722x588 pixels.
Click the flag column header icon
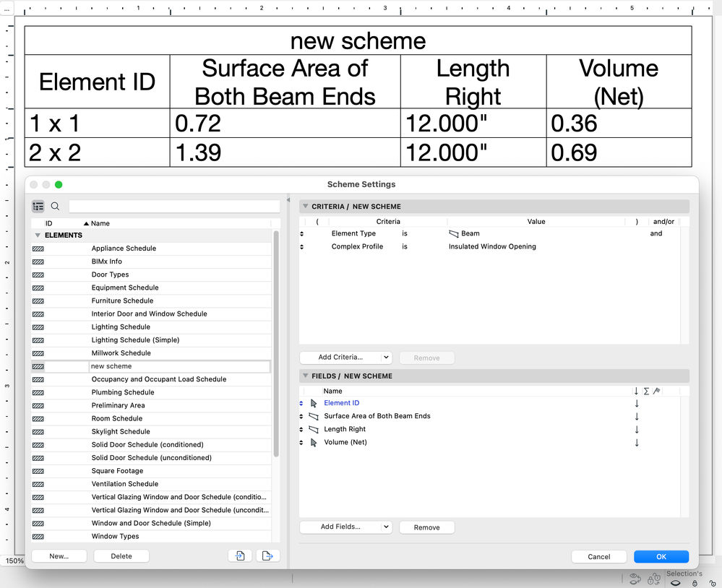click(656, 391)
